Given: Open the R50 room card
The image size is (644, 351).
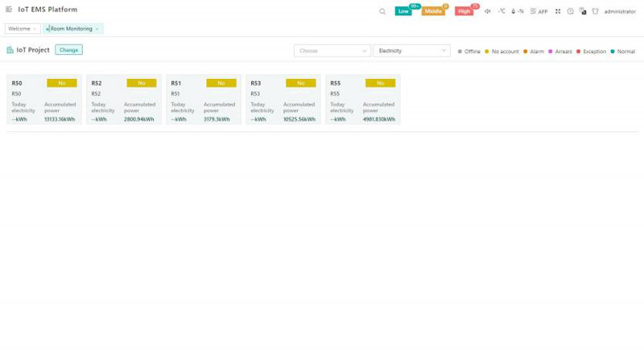Looking at the screenshot, I should coord(44,99).
